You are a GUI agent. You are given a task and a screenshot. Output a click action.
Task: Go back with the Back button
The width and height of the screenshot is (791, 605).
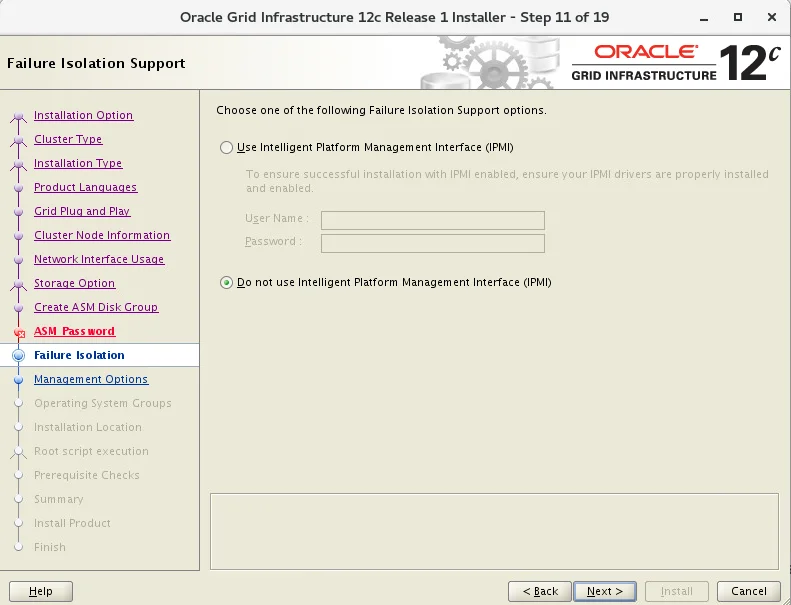pos(540,591)
